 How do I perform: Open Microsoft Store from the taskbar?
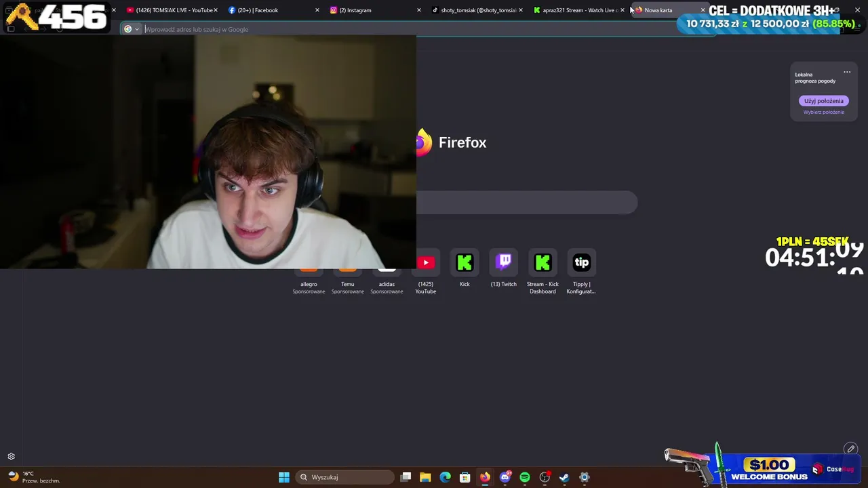pyautogui.click(x=465, y=477)
